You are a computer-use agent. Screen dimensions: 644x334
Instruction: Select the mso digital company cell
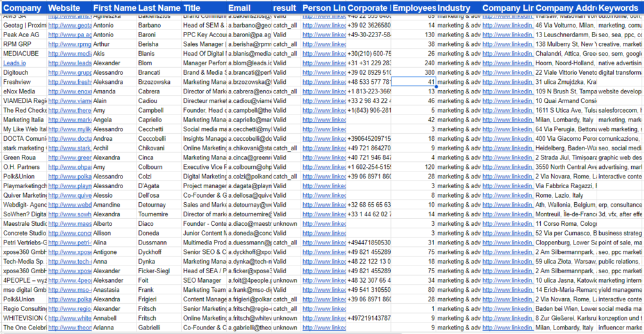click(x=24, y=289)
